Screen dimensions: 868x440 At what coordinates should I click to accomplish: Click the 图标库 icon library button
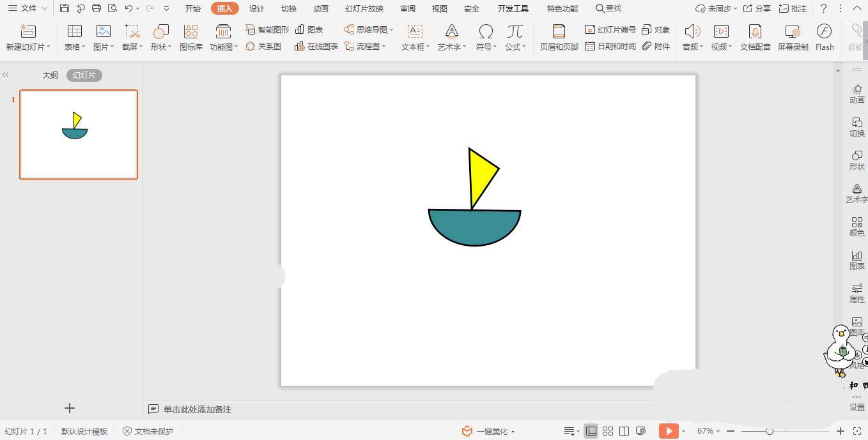[x=190, y=38]
